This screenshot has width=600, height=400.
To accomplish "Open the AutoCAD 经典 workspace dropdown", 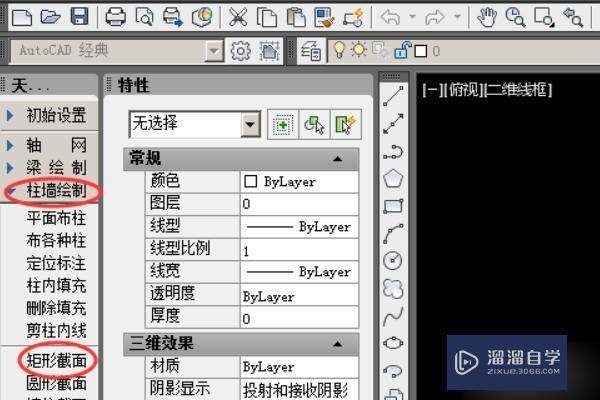I will [214, 51].
